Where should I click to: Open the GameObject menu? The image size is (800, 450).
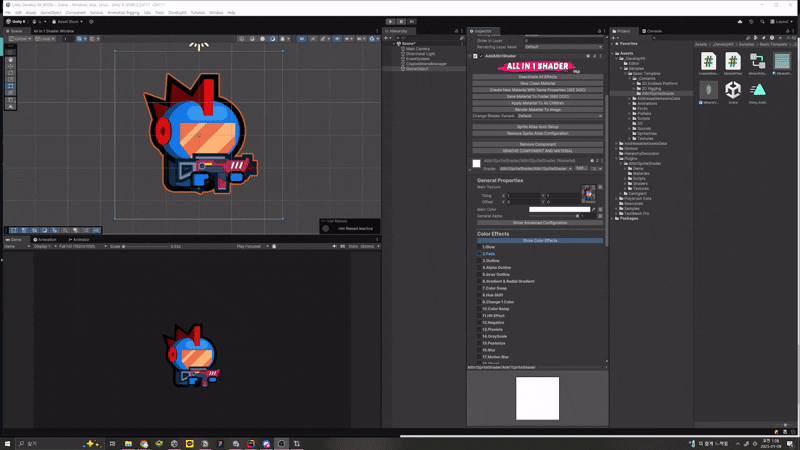tap(51, 13)
